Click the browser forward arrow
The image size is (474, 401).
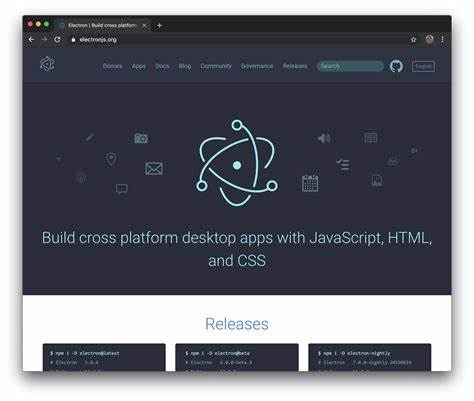click(44, 40)
